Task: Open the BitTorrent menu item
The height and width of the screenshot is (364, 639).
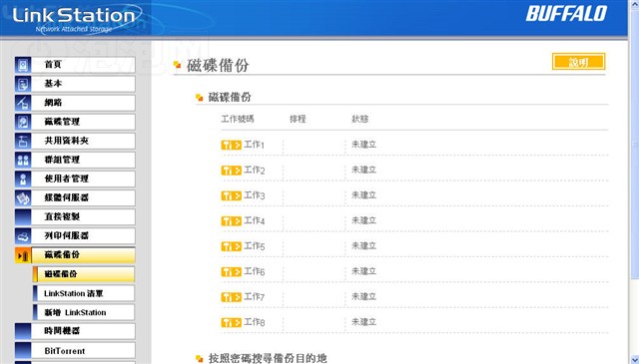Action: (x=83, y=351)
